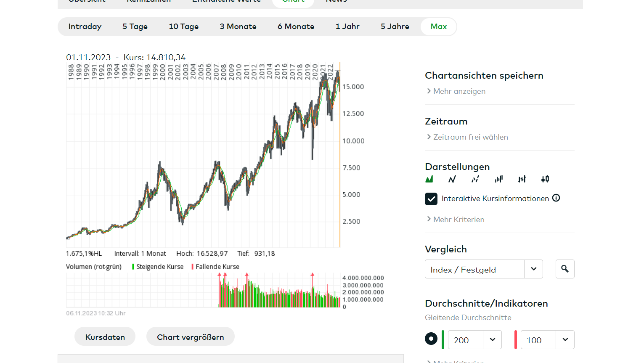Switch to OHLC chart style
The image size is (644, 363).
[x=522, y=179]
